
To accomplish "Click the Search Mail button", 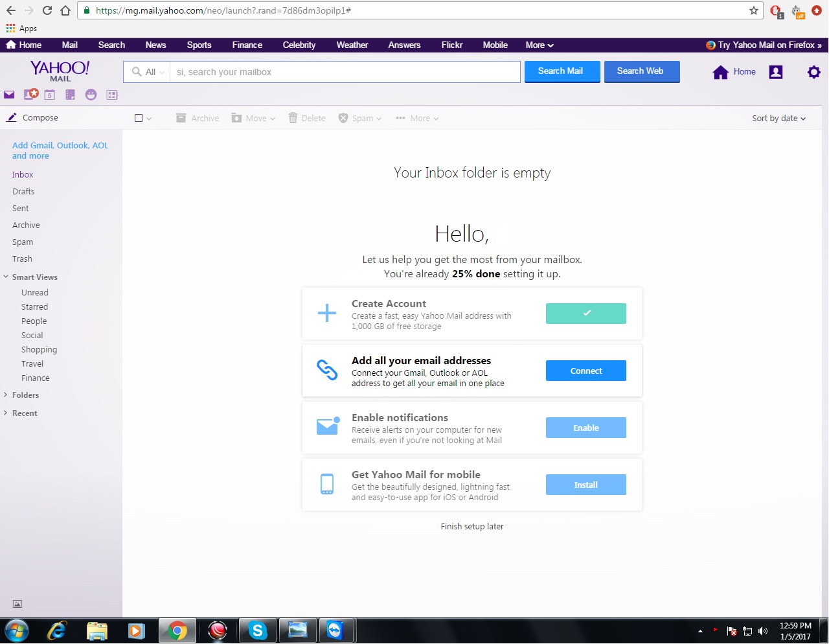I will click(561, 71).
